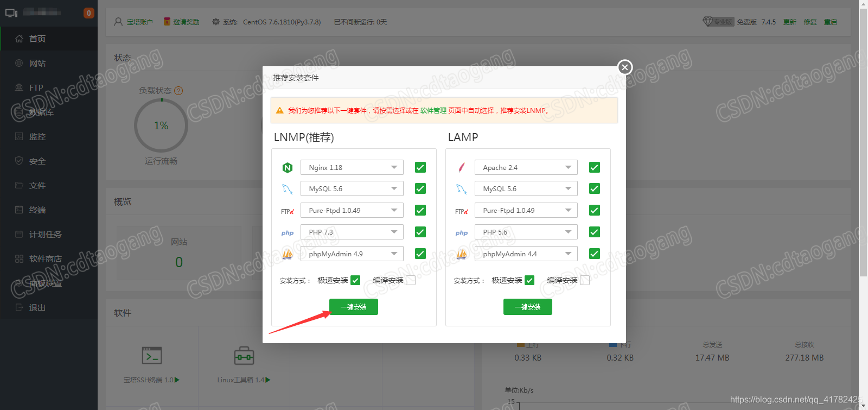
Task: Click the 宝塔账户 link
Action: click(x=140, y=22)
